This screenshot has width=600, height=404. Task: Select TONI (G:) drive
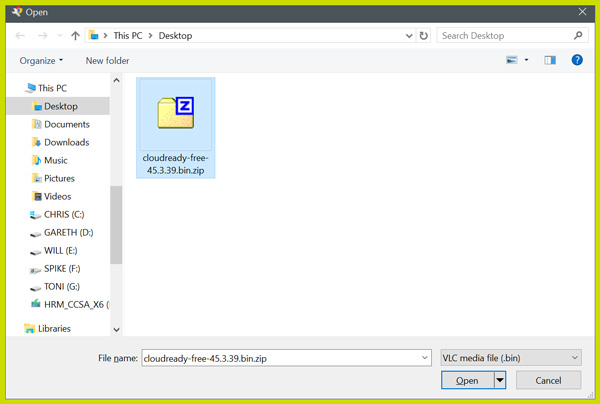point(55,286)
